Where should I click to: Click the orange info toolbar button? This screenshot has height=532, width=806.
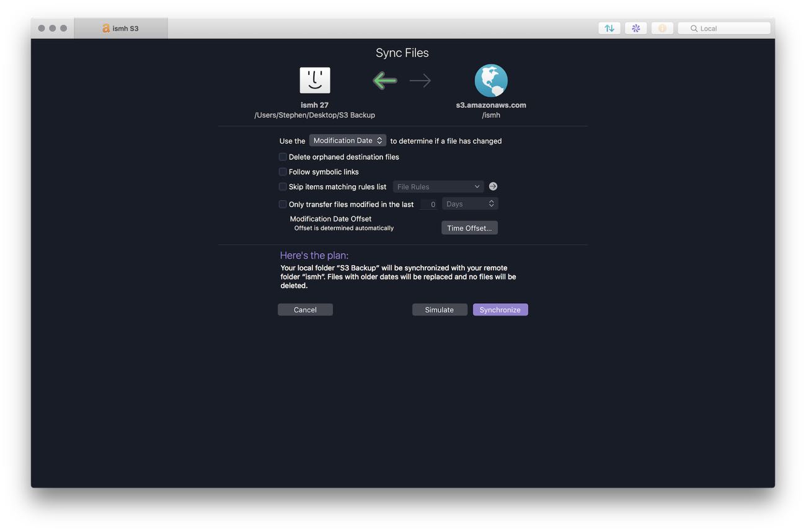(662, 29)
